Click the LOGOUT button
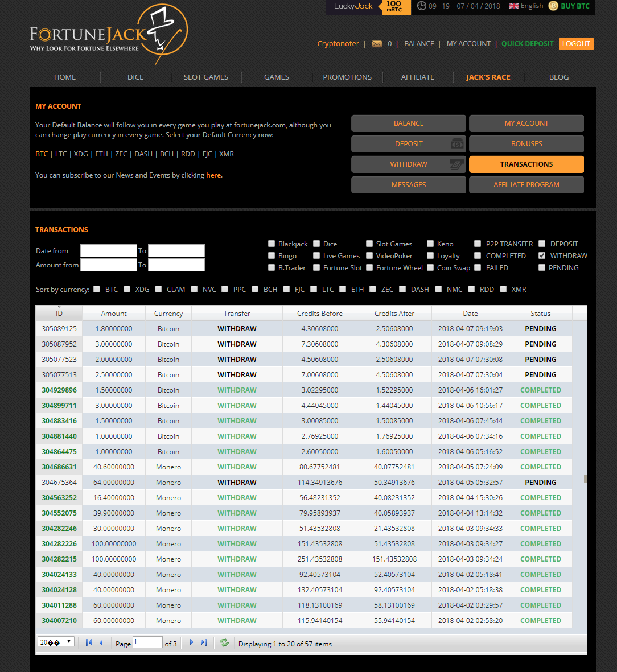The image size is (617, 672). [576, 44]
